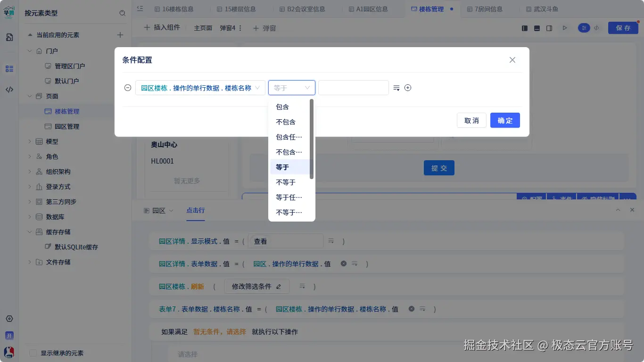Run preview with the play icon
The height and width of the screenshot is (362, 644).
(x=564, y=28)
